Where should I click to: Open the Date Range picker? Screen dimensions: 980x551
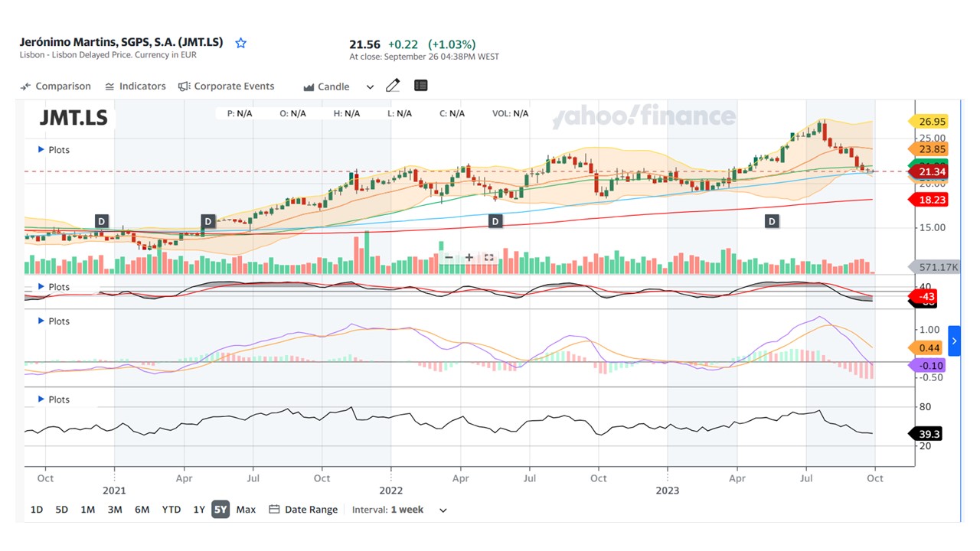coord(304,510)
